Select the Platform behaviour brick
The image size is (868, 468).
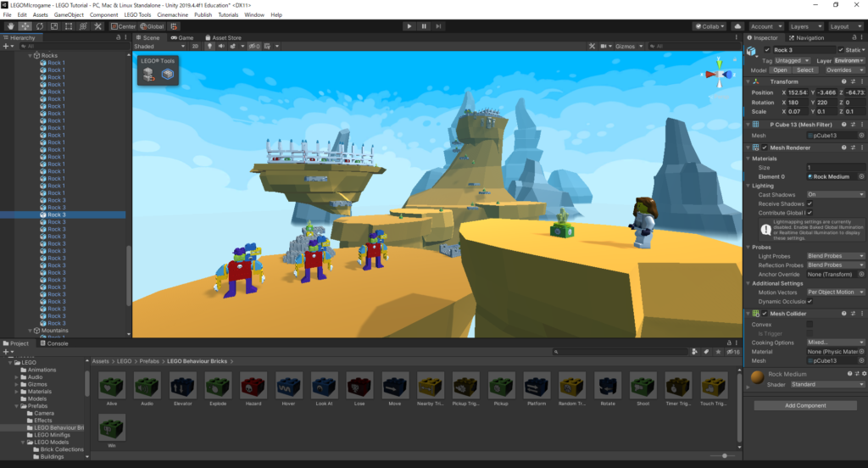(x=537, y=389)
